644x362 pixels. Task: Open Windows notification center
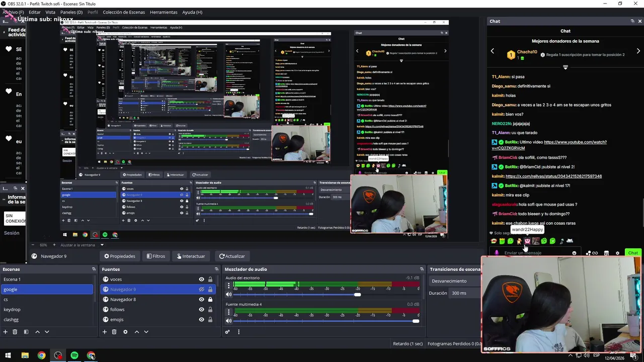click(633, 355)
